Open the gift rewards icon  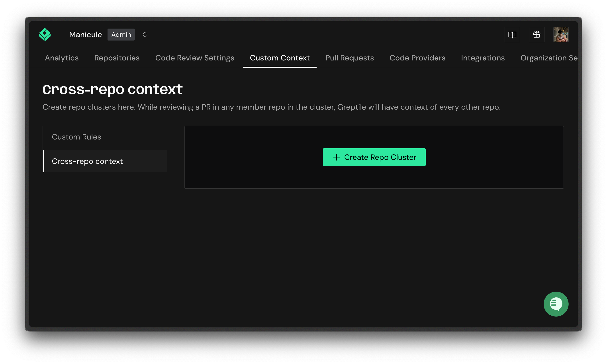[536, 35]
